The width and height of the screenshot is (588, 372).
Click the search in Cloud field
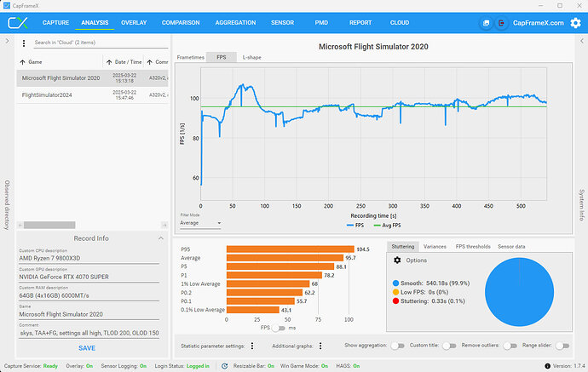point(101,43)
